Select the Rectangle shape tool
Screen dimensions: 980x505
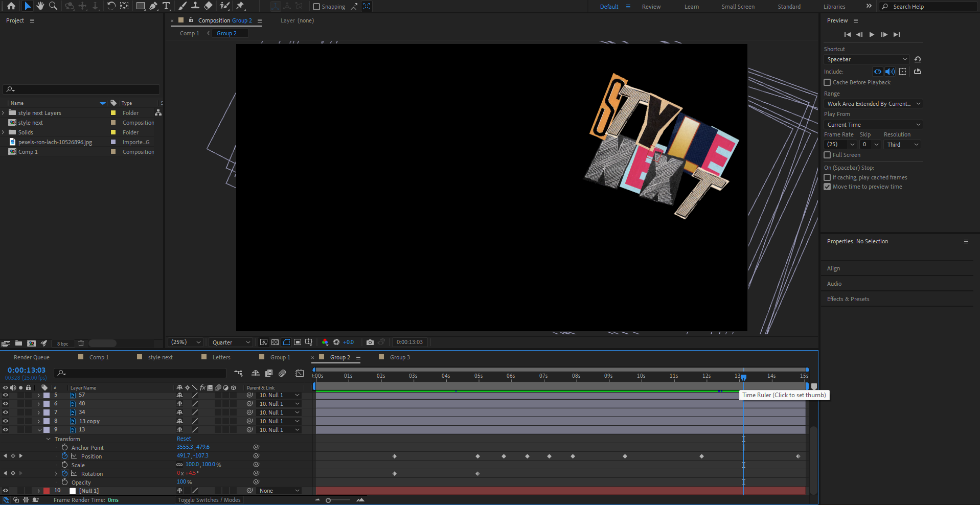pos(140,6)
